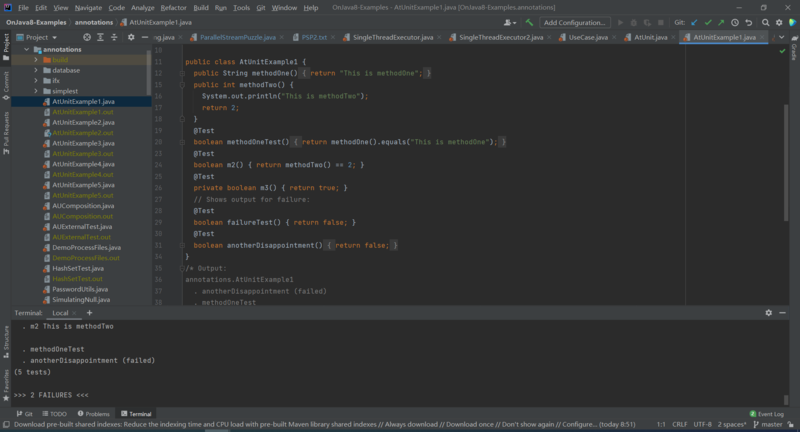Click the Run play icon
This screenshot has width=800, height=432.
[x=620, y=22]
